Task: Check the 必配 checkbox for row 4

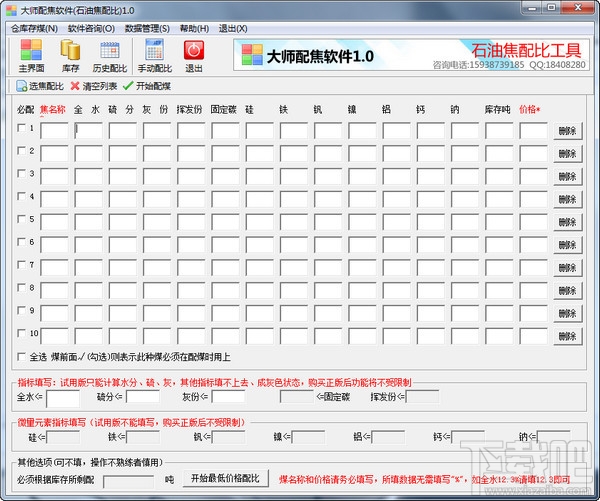Action: tap(21, 196)
